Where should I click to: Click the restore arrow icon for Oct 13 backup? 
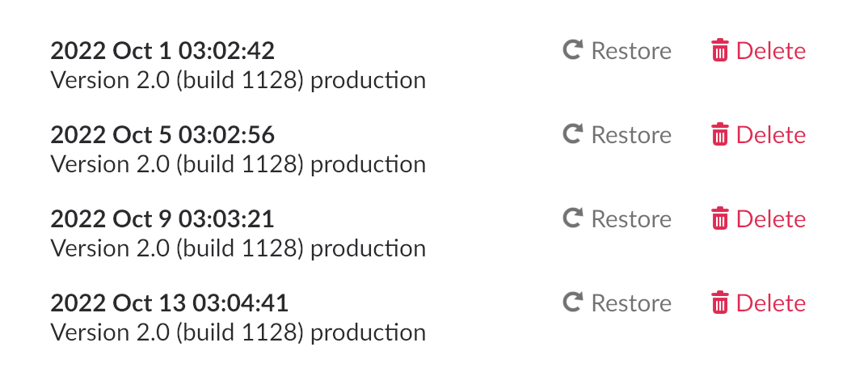pyautogui.click(x=573, y=302)
